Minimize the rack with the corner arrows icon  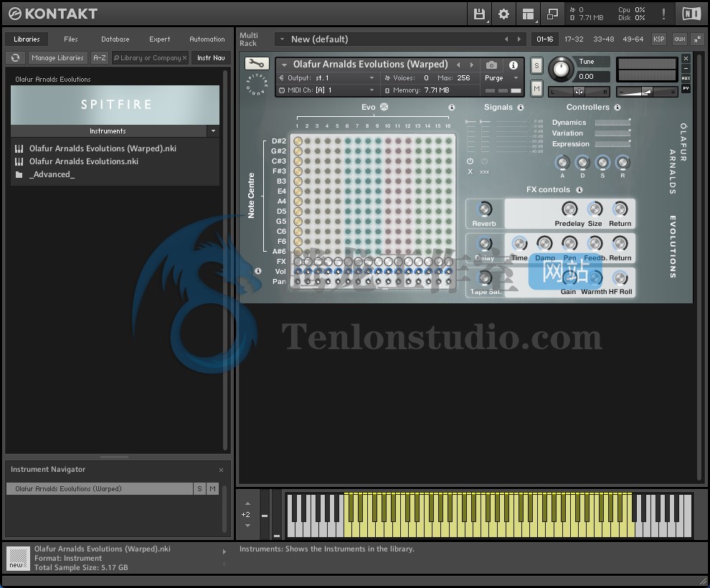coord(697,39)
